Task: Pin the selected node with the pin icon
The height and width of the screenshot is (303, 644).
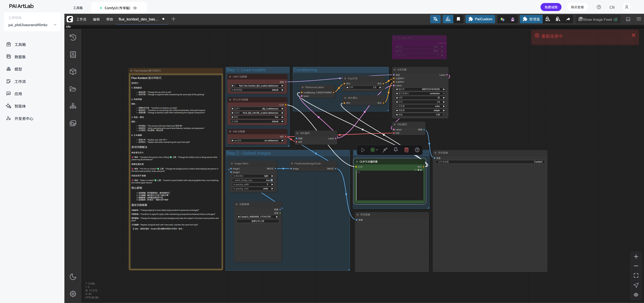Action: point(395,150)
